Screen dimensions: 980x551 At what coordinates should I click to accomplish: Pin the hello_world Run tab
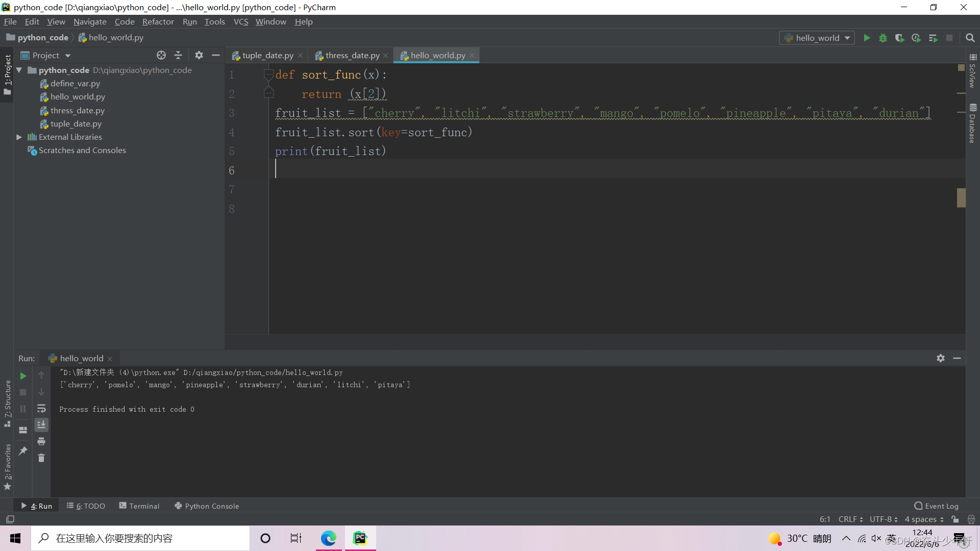(22, 451)
